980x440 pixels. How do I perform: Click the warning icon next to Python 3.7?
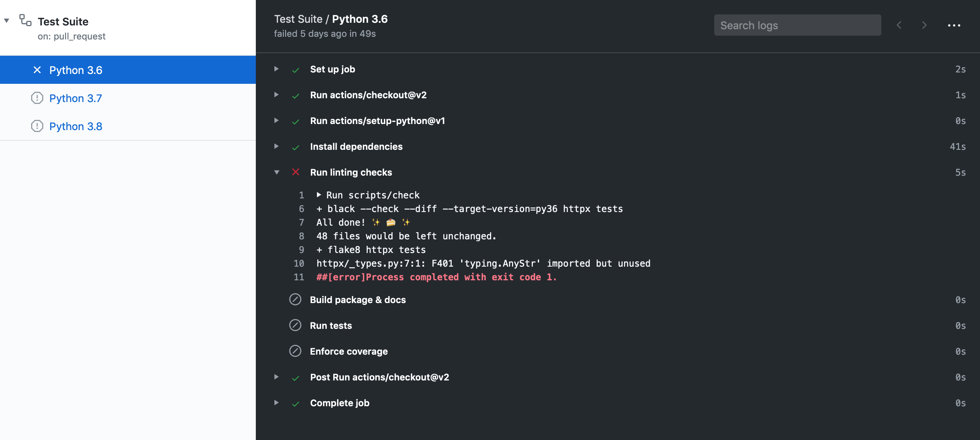click(x=37, y=98)
